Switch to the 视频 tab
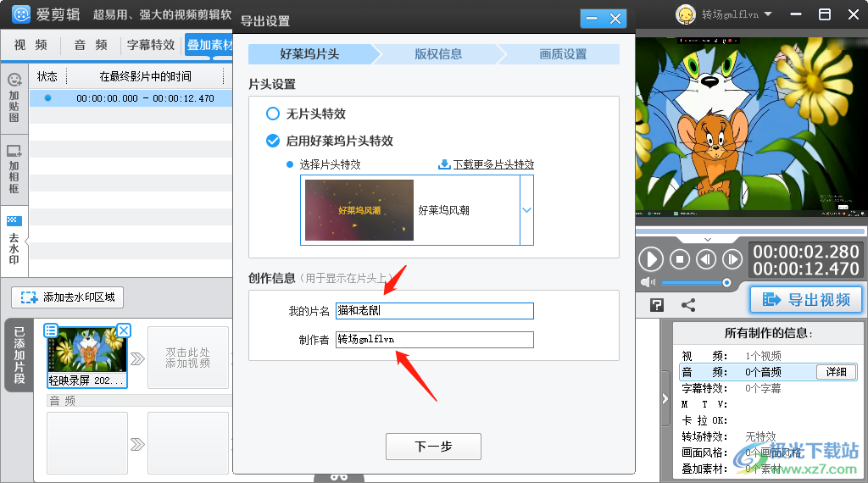The image size is (868, 483). tap(31, 45)
